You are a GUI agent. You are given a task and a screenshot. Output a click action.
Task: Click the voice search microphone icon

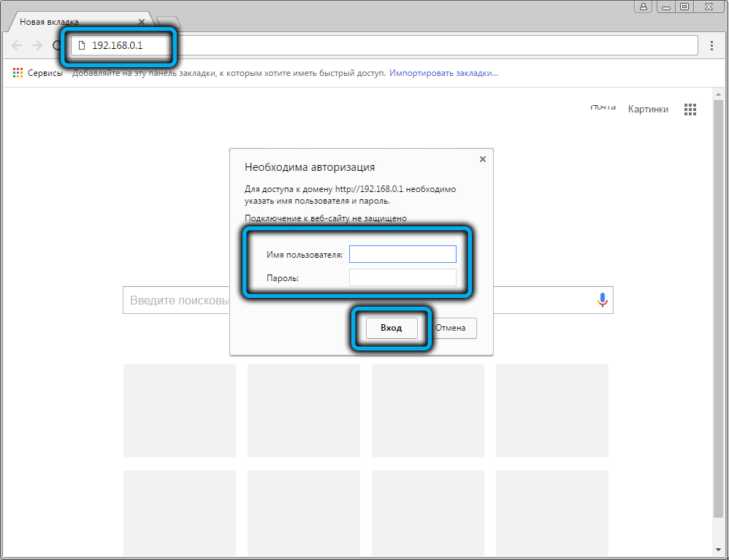pos(602,300)
